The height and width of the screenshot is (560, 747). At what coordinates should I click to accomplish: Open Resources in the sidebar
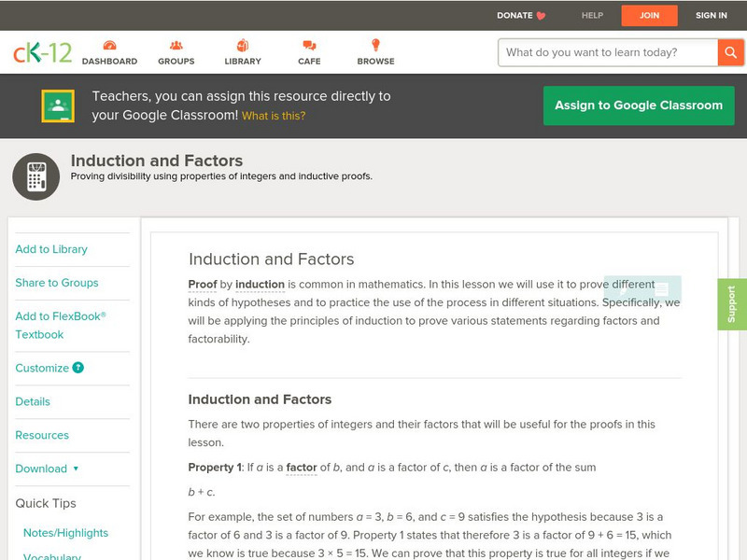pos(42,435)
